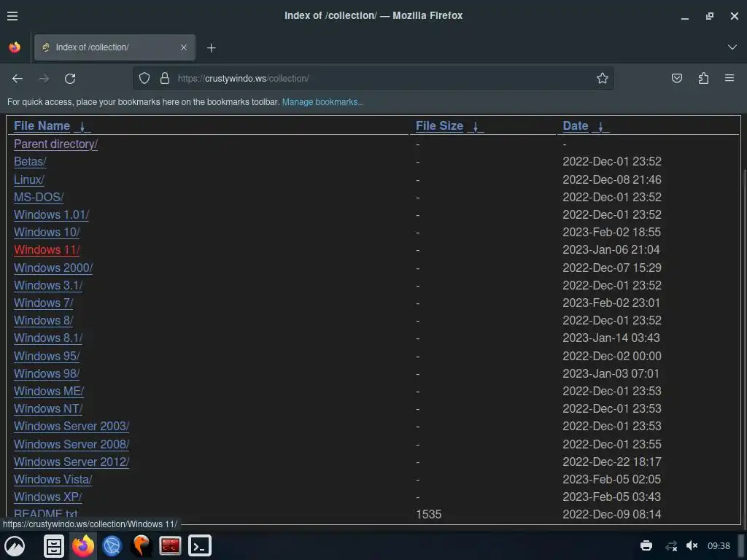List all tabs dropdown chevron
The image size is (747, 560).
point(732,47)
